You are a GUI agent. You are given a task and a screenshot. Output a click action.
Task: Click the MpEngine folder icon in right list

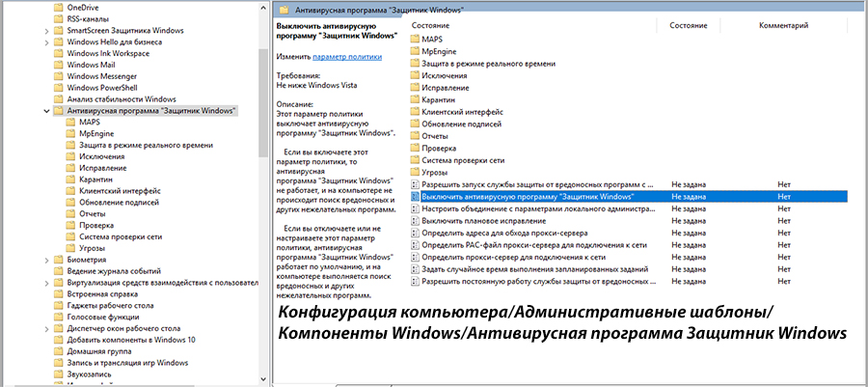coord(415,51)
